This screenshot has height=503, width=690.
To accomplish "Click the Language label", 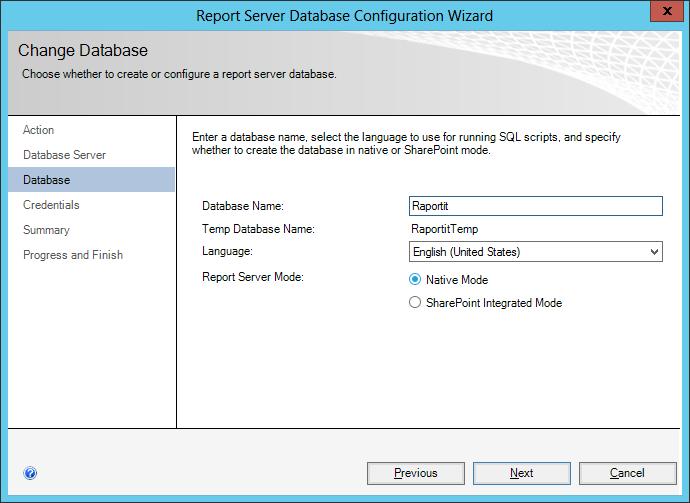I will (x=228, y=251).
